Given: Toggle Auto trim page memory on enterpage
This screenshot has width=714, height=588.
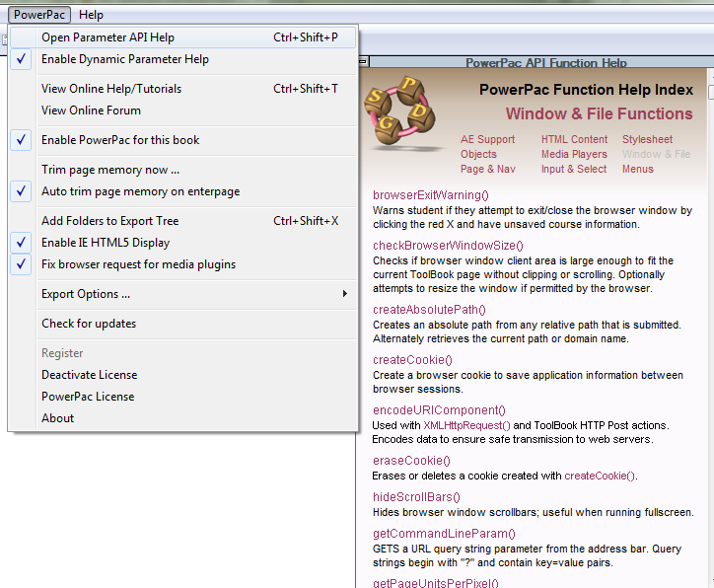Looking at the screenshot, I should [x=182, y=191].
